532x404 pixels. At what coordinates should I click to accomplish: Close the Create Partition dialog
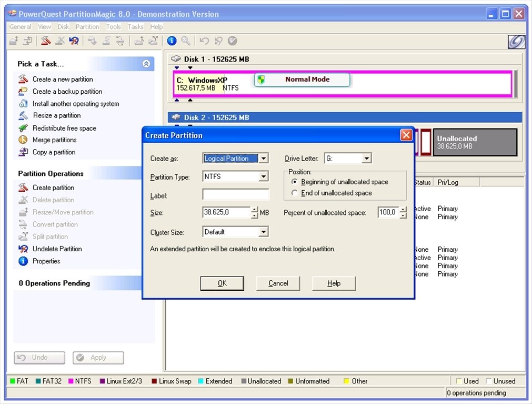pos(406,135)
